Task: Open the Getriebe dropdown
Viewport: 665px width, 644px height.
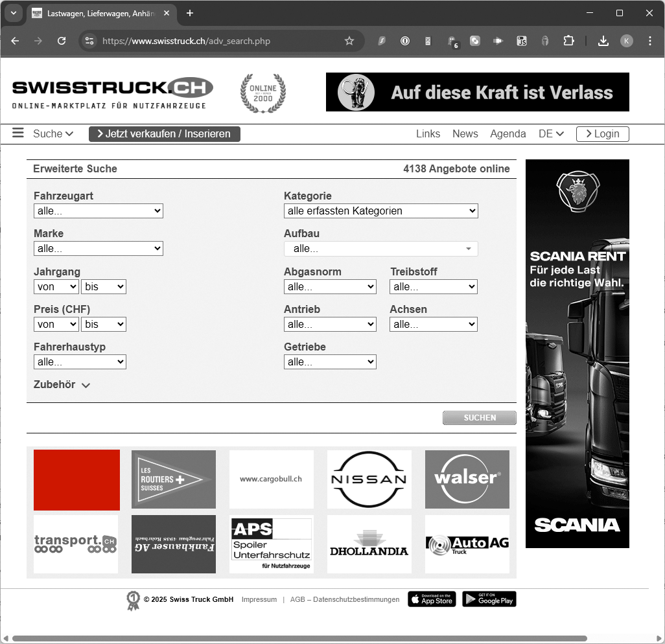Action: point(330,362)
